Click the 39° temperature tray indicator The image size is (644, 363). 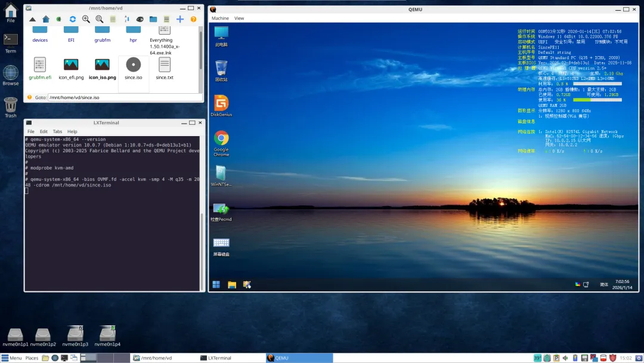coord(537,358)
